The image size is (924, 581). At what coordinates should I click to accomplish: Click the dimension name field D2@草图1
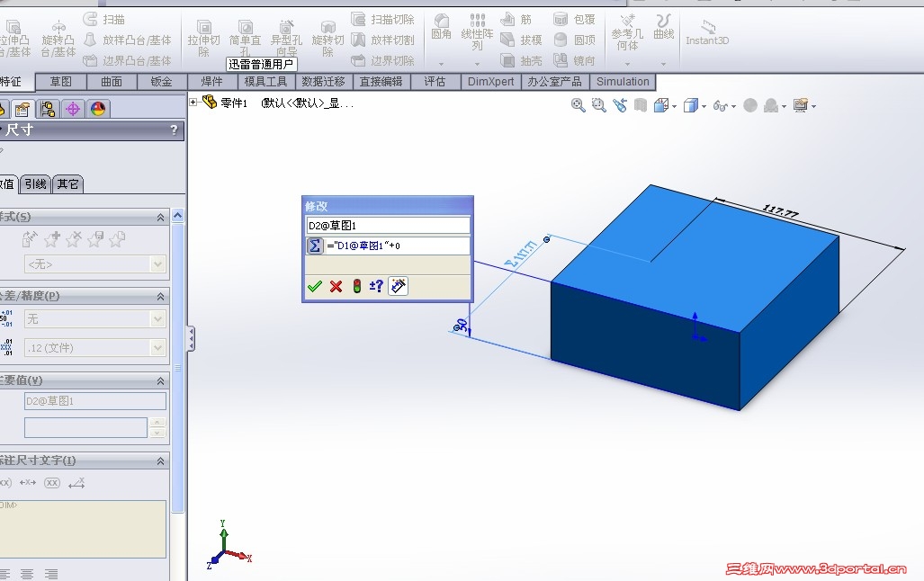coord(389,226)
